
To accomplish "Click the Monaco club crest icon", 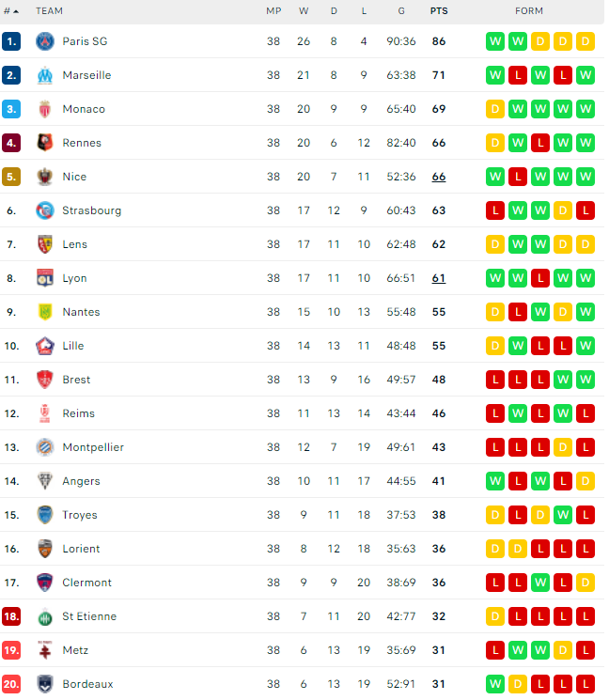I will (45, 109).
